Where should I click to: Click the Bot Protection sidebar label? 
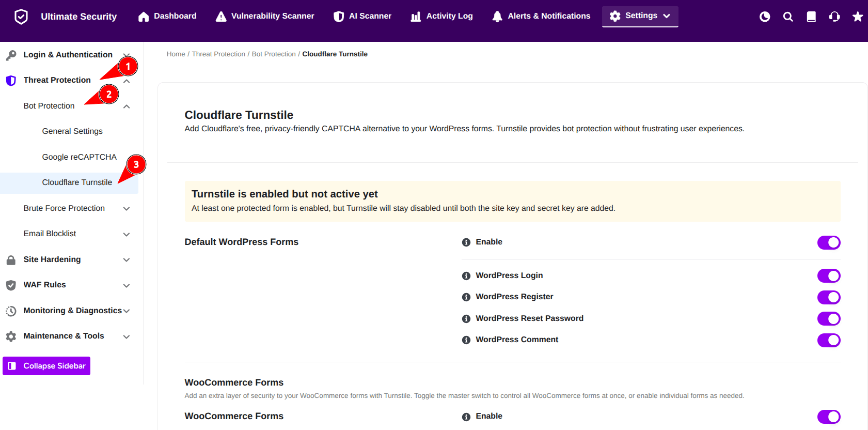click(x=49, y=106)
